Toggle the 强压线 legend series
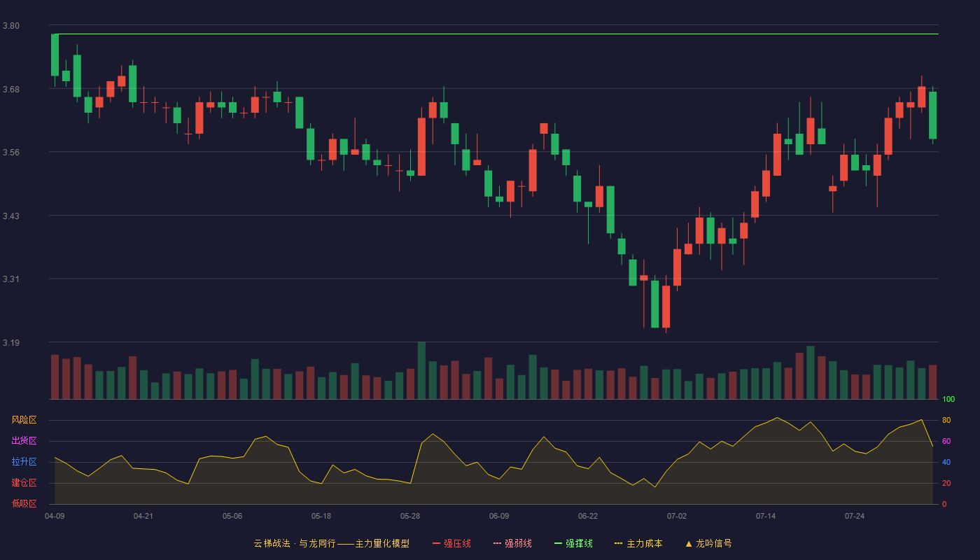The height and width of the screenshot is (560, 980). click(451, 543)
